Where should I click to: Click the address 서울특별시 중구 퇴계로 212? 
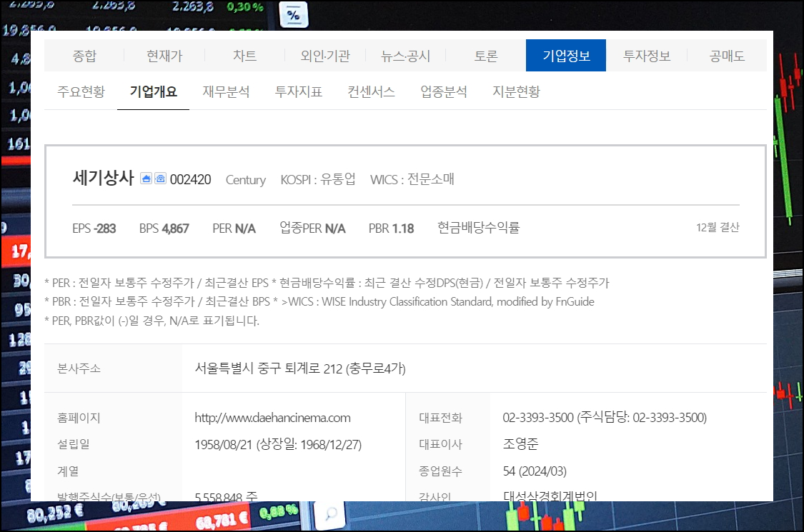pyautogui.click(x=300, y=368)
